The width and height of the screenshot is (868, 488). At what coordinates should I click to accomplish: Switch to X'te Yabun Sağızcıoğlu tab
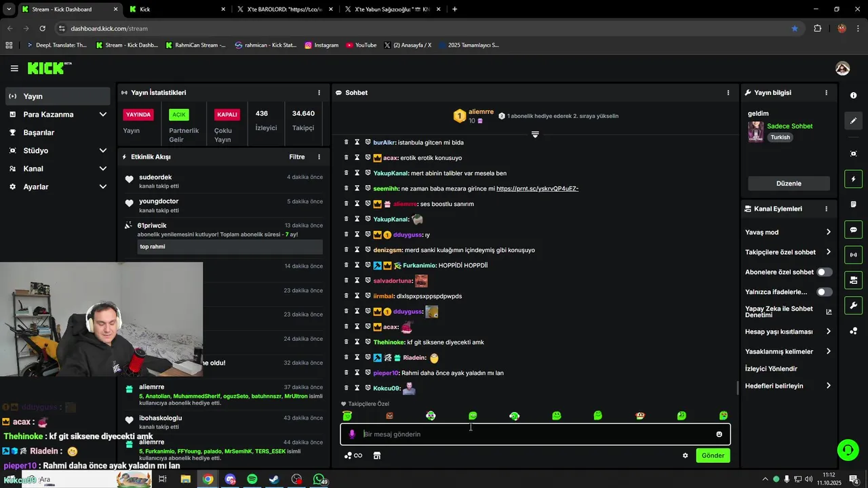[x=392, y=9]
